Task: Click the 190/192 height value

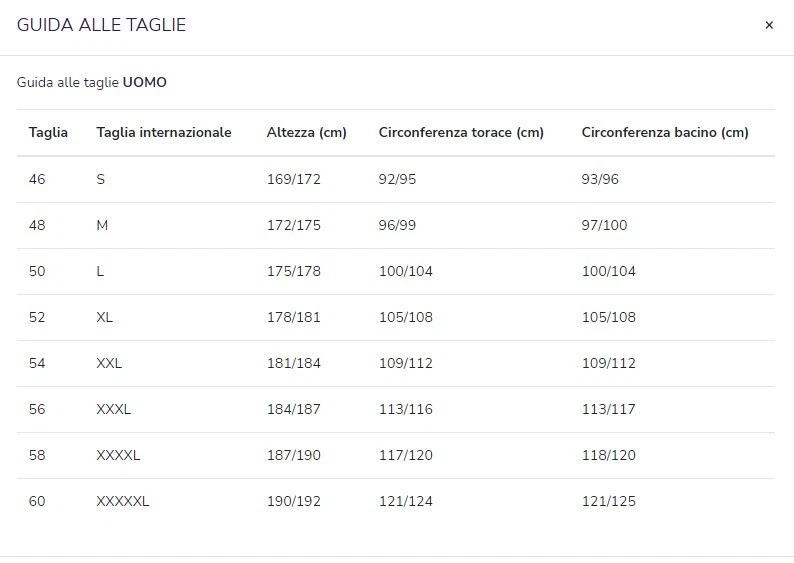Action: click(x=294, y=501)
